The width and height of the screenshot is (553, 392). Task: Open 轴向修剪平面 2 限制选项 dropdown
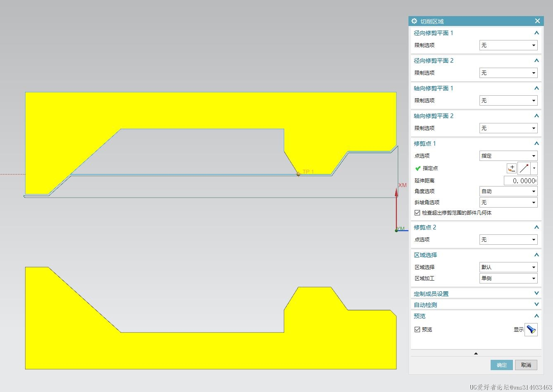[508, 128]
